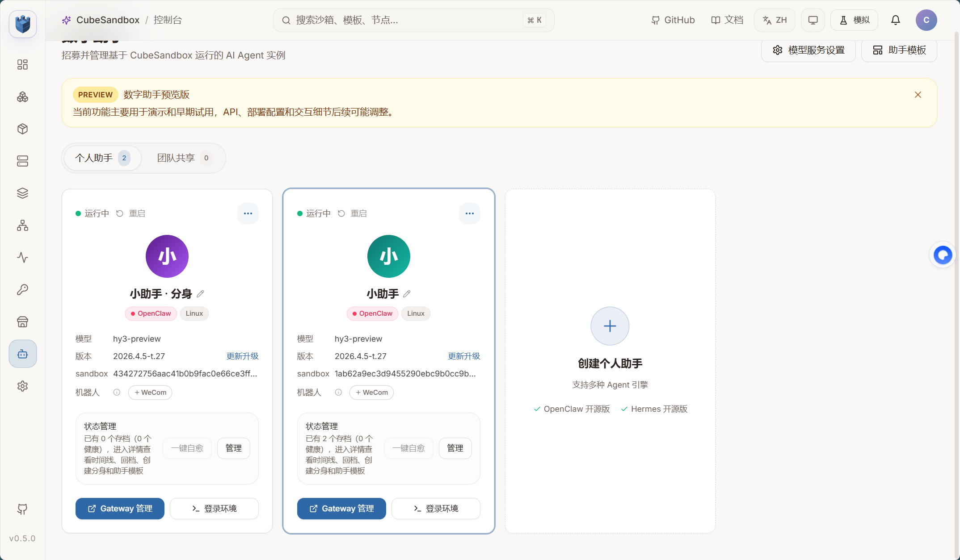Click robot info icon on 小助手 · 分身 card
960x560 pixels.
(x=117, y=393)
